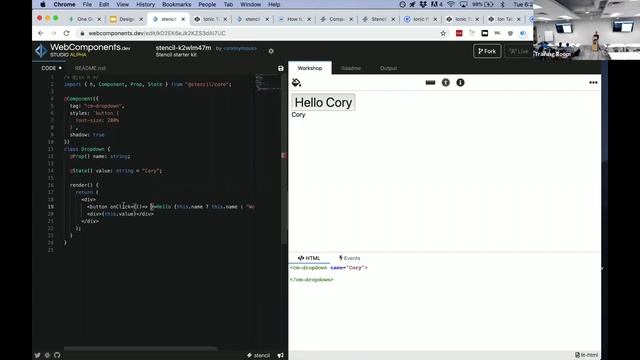Click the Wi-Fi icon in menu bar
This screenshot has width=640, height=360.
tap(451, 4)
